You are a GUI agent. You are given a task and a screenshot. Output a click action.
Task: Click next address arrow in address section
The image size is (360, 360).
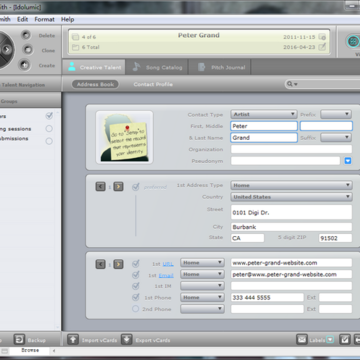[x=118, y=187]
